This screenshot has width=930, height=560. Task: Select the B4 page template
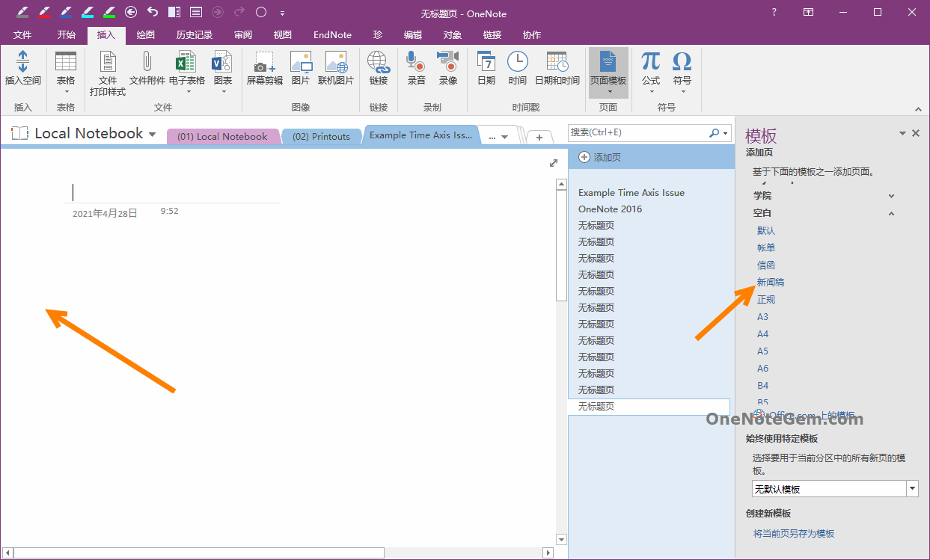[x=762, y=386]
